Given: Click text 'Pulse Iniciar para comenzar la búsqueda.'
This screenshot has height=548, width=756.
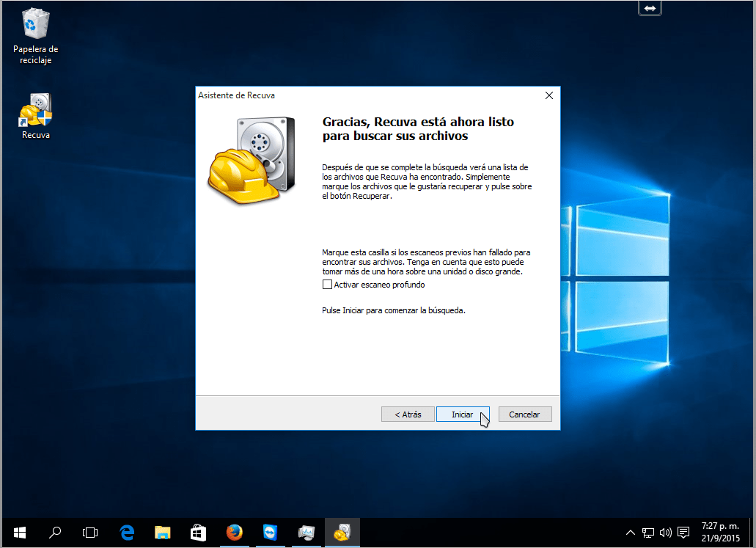Looking at the screenshot, I should coord(394,310).
